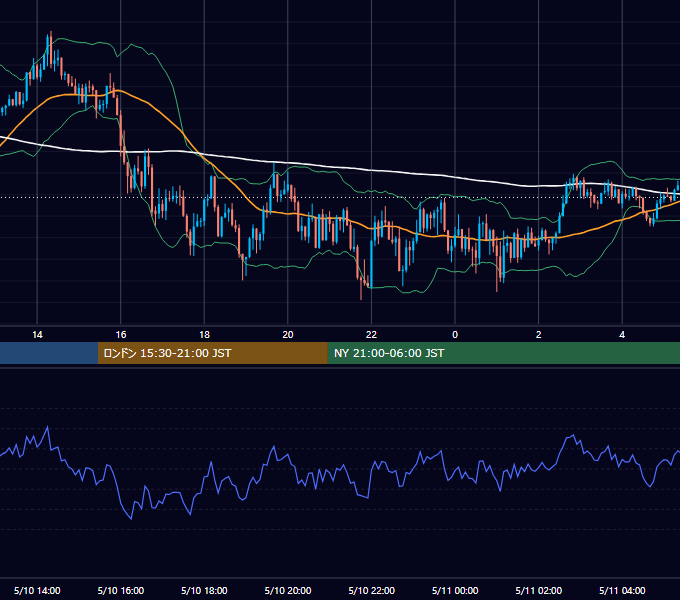The height and width of the screenshot is (600, 680).
Task: Click the blue session bar before ロンドン
Action: [x=49, y=353]
